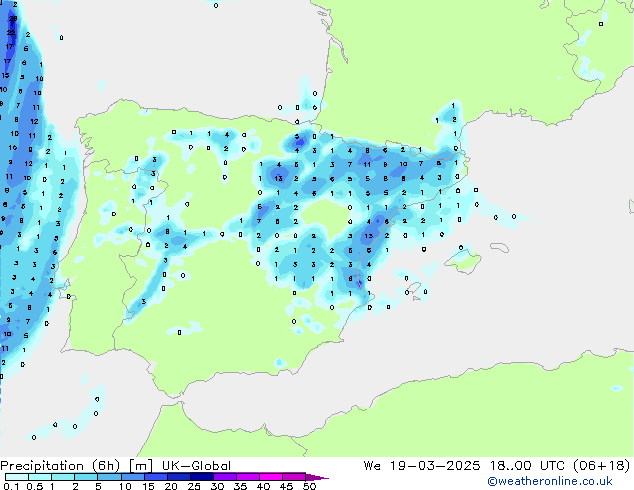634x490 pixels.
Task: Select the legend swatch between 1 and 2
Action: pyautogui.click(x=63, y=477)
